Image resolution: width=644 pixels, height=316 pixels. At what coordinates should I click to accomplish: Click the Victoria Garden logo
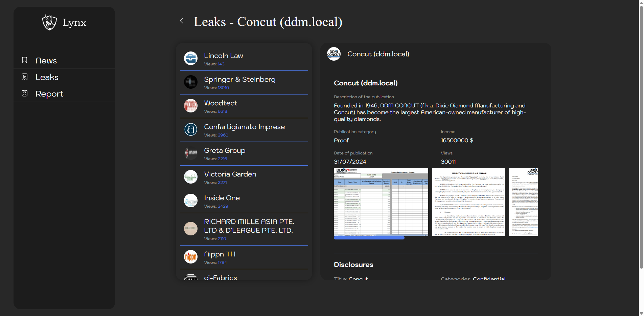coord(191,177)
